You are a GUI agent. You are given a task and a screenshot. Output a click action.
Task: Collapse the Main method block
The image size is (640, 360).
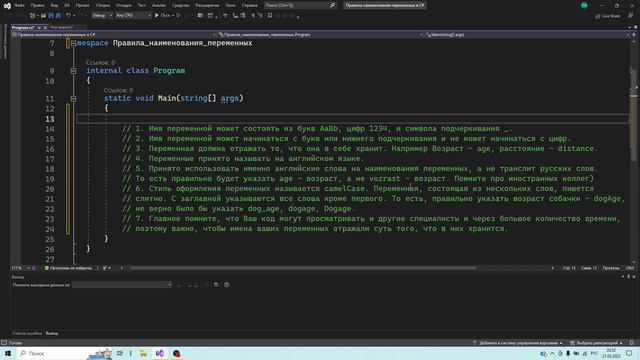(x=73, y=98)
